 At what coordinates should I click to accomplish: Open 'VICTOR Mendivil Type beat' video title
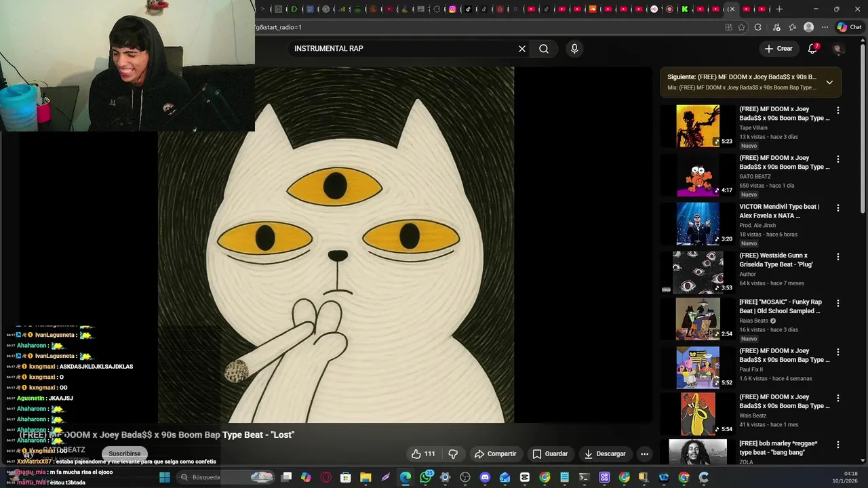pos(779,211)
